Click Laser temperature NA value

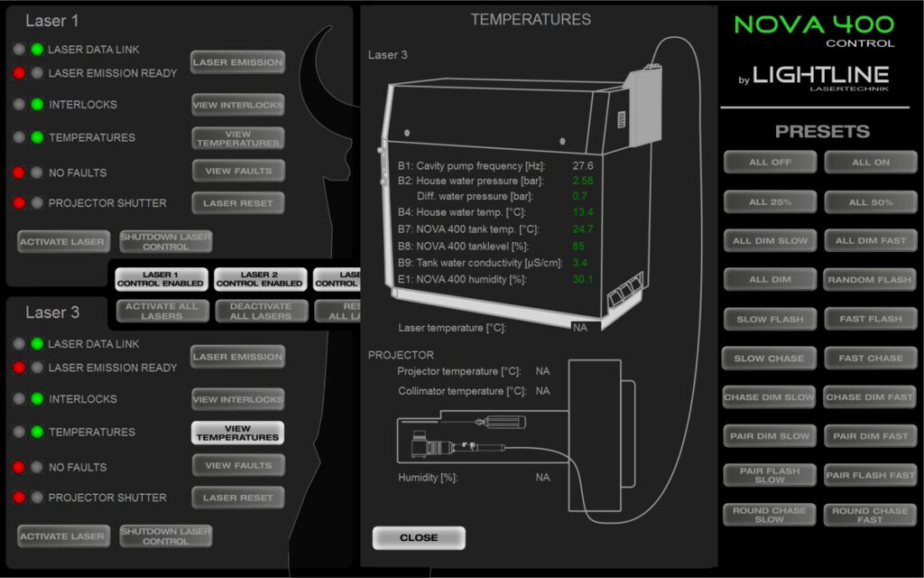(580, 327)
